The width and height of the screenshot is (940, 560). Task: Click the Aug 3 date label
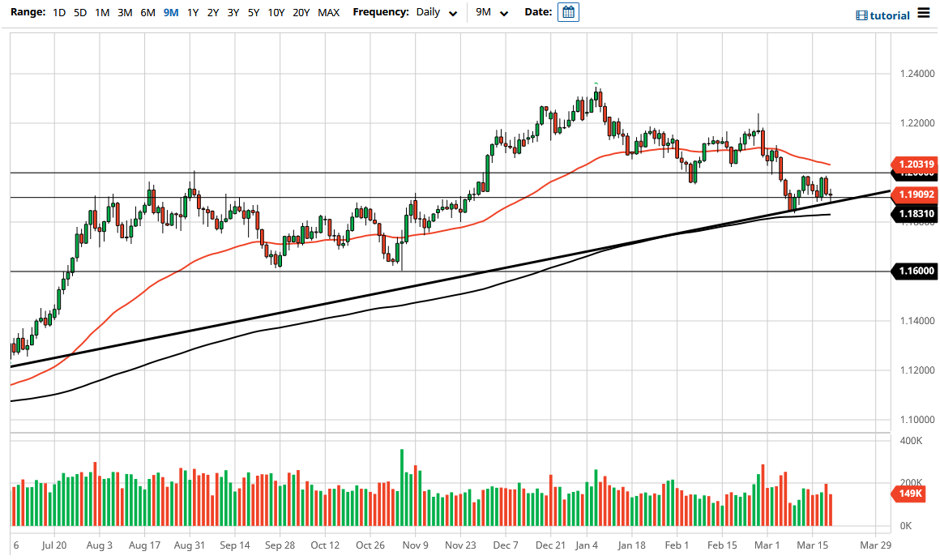[99, 545]
